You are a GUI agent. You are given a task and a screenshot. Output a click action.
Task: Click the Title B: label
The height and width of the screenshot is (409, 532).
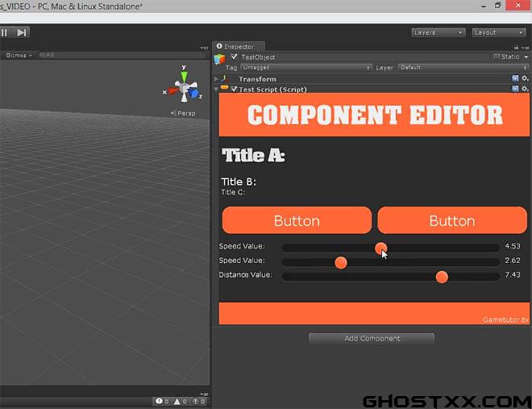239,182
